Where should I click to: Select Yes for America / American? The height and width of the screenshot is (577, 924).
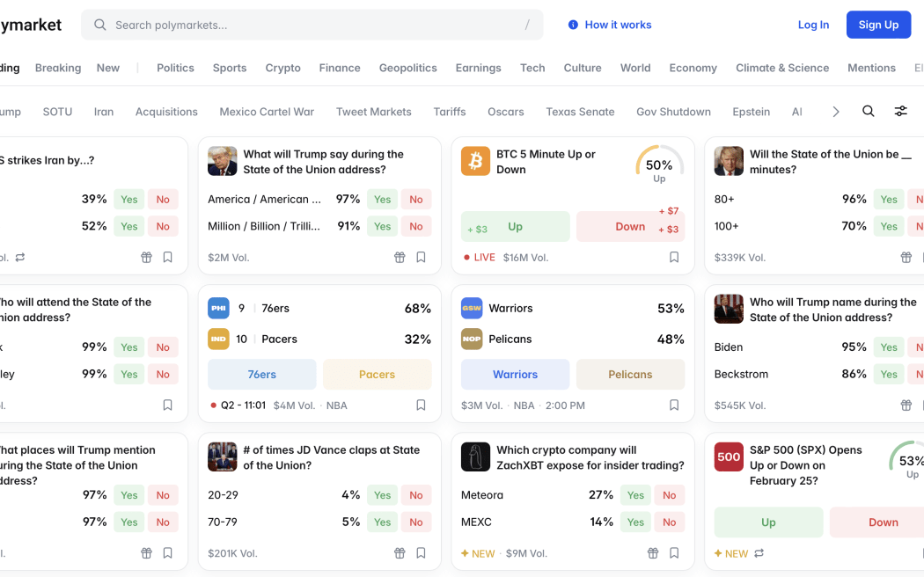point(382,200)
